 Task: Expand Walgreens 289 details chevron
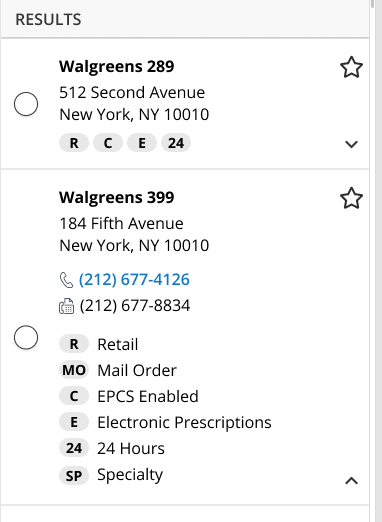351,144
